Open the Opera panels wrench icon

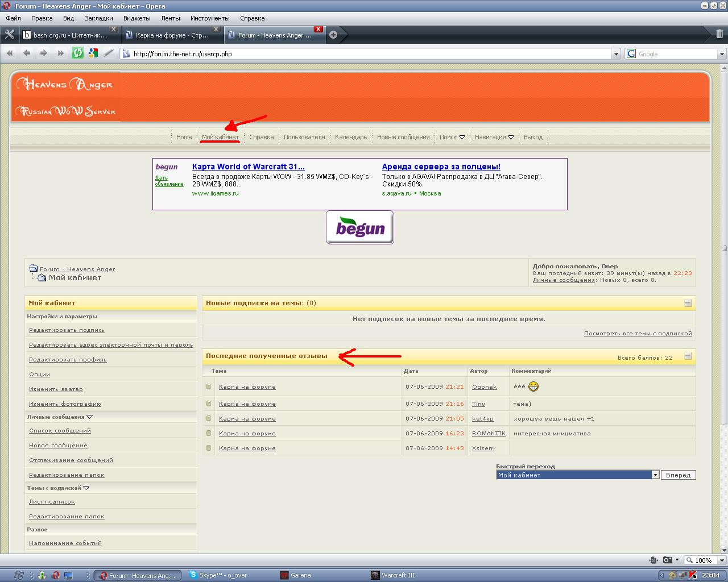10,35
